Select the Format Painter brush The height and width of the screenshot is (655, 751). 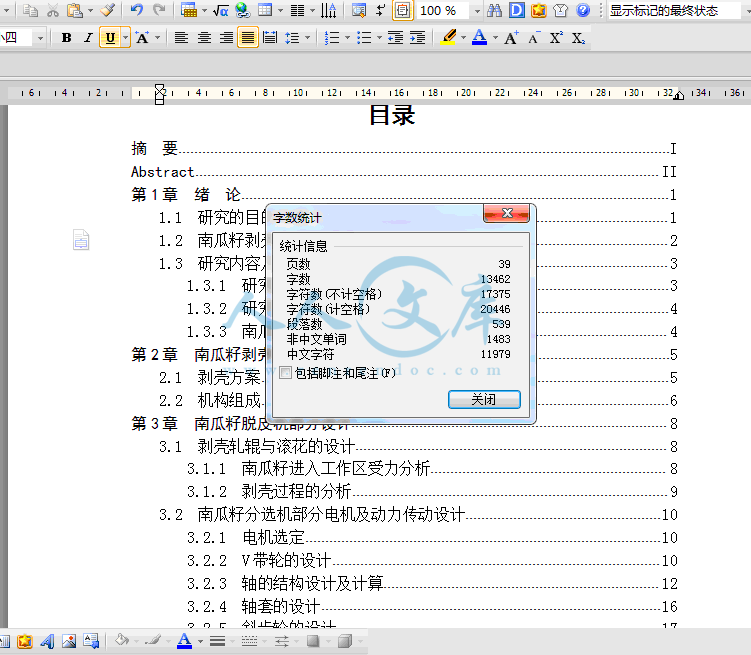[x=108, y=10]
